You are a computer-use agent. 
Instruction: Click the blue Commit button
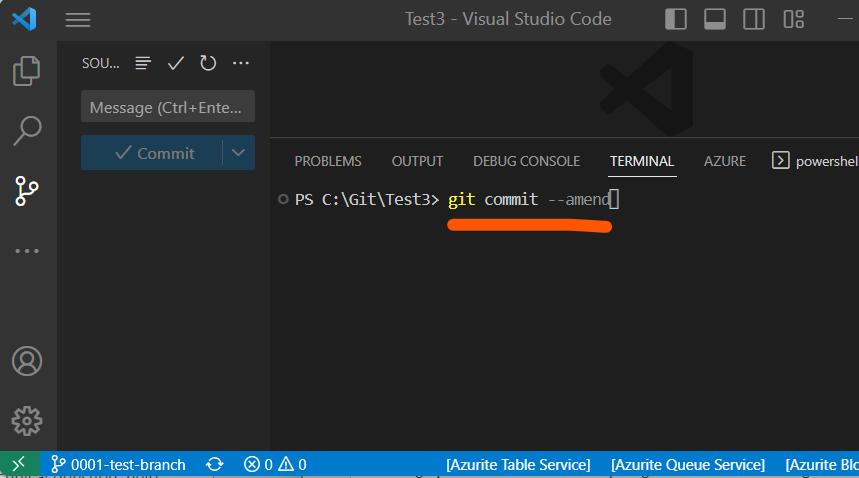152,153
